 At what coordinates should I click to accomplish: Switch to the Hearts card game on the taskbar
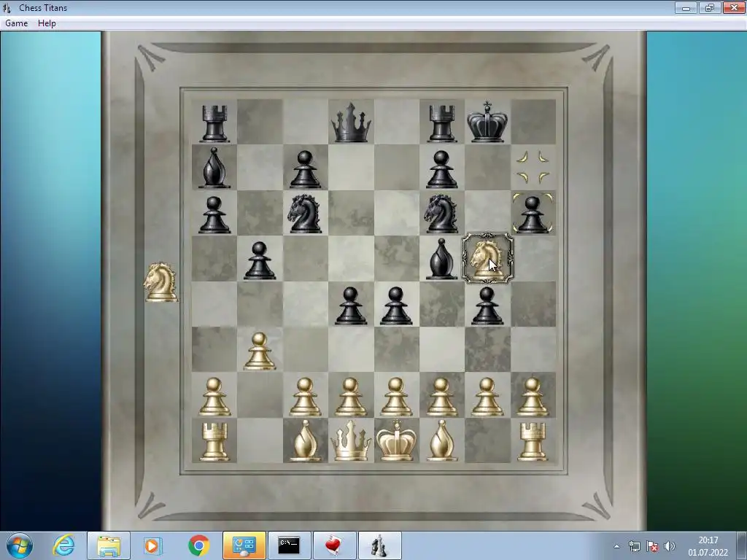pos(334,545)
